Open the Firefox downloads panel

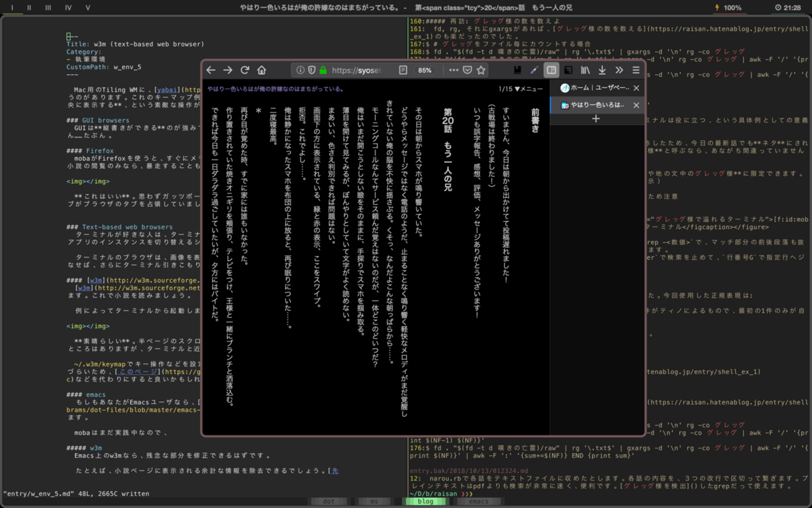(x=602, y=71)
